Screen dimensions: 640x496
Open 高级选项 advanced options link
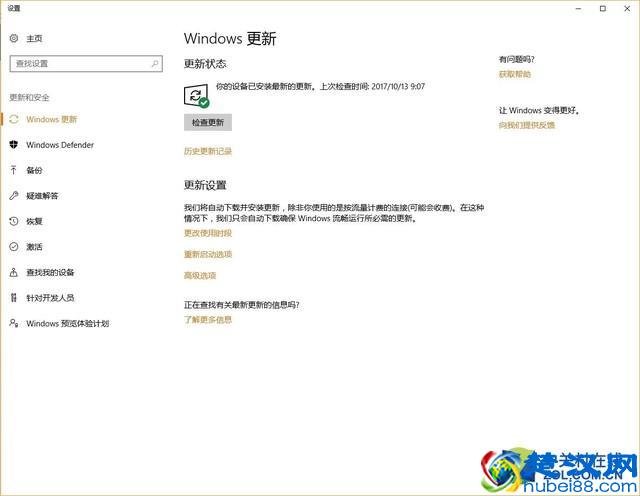(x=200, y=276)
